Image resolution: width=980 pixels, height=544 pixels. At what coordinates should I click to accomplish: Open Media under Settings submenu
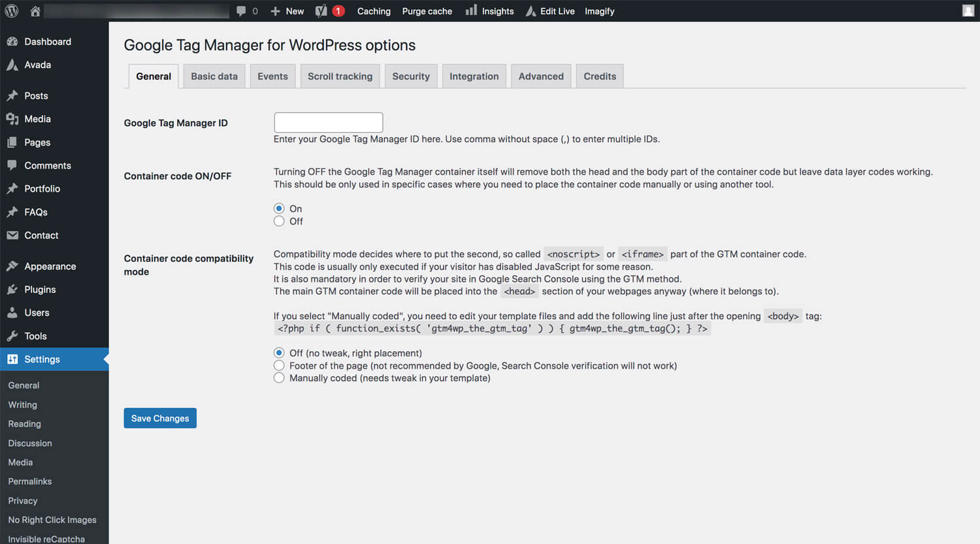point(20,462)
